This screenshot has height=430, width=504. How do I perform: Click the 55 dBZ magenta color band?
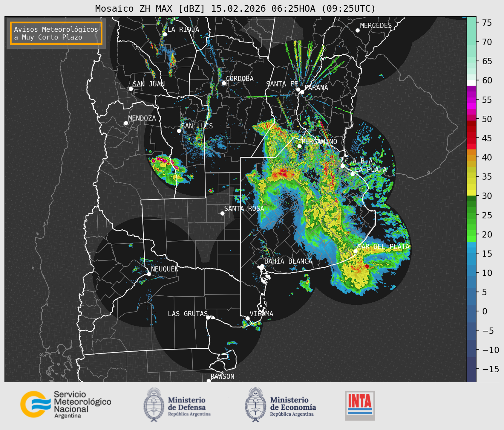[471, 100]
